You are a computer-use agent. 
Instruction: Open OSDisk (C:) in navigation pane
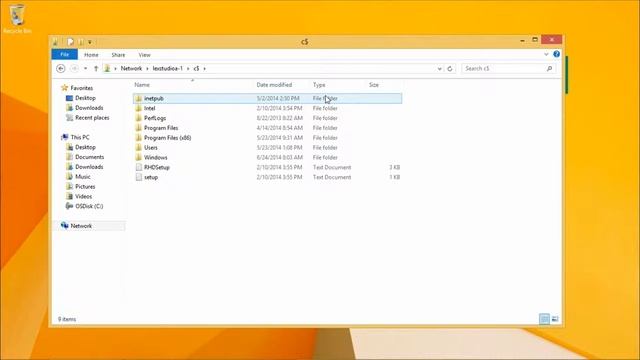(x=89, y=206)
